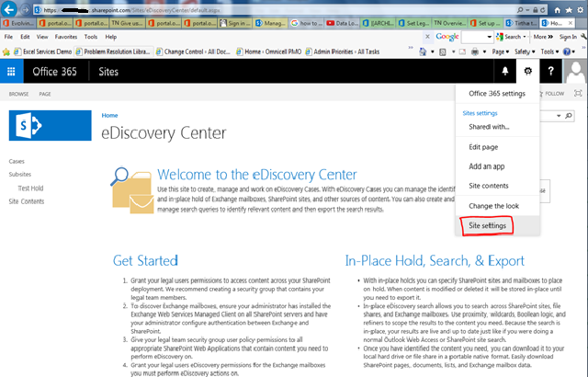Viewport: 588px width, 377px height.
Task: Click Sign In on the Google toolbar
Action: tap(568, 37)
